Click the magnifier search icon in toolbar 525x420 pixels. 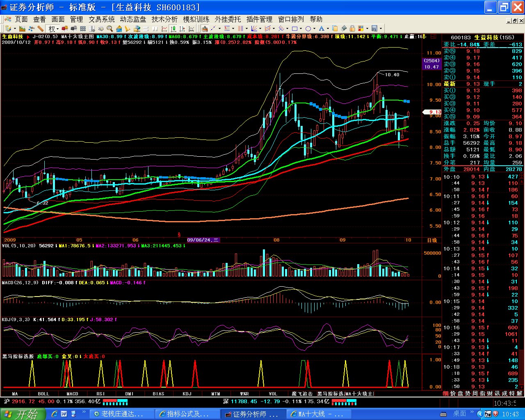[x=110, y=29]
